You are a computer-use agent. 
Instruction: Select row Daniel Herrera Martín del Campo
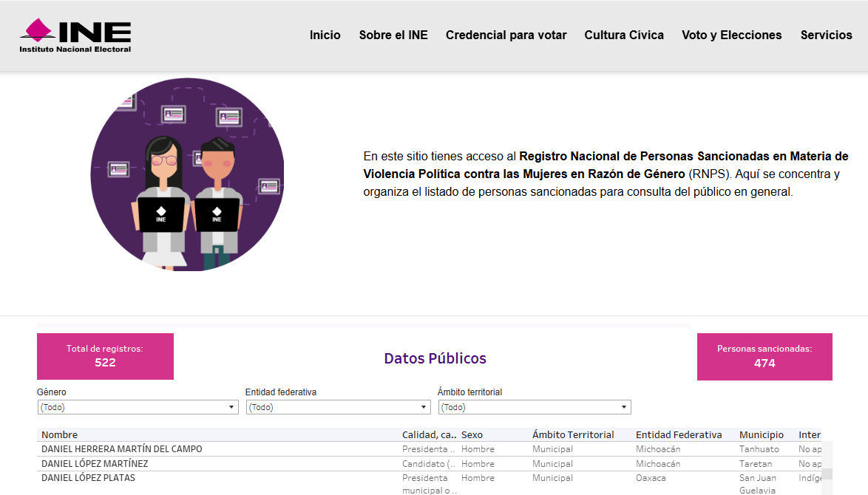point(122,449)
